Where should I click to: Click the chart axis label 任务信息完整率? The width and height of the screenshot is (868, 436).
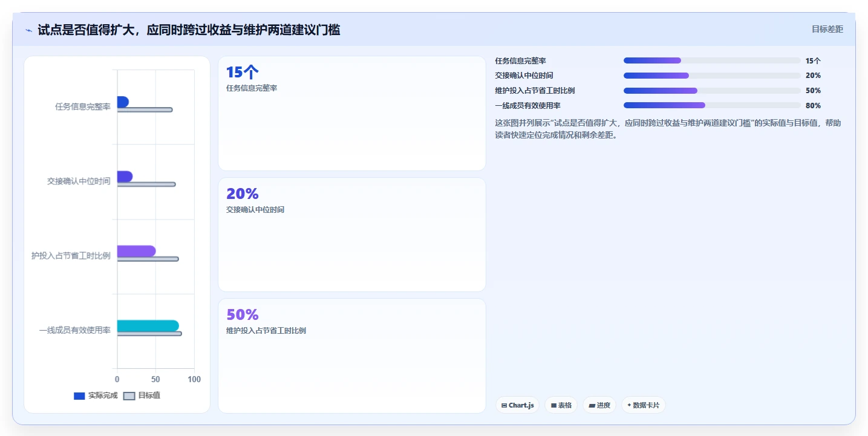tap(83, 106)
